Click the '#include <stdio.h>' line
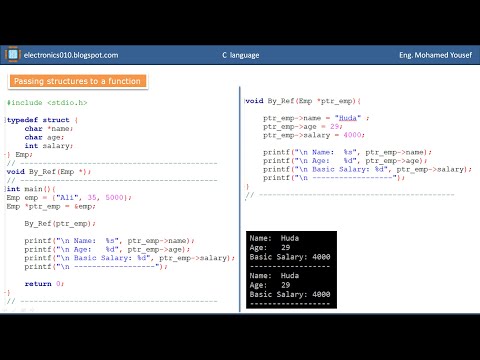Viewport: 480px width, 360px height. click(47, 103)
